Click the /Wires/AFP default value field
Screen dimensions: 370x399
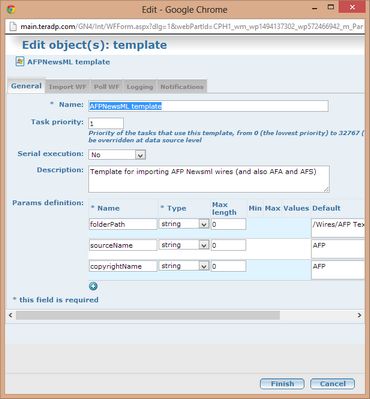coord(338,228)
